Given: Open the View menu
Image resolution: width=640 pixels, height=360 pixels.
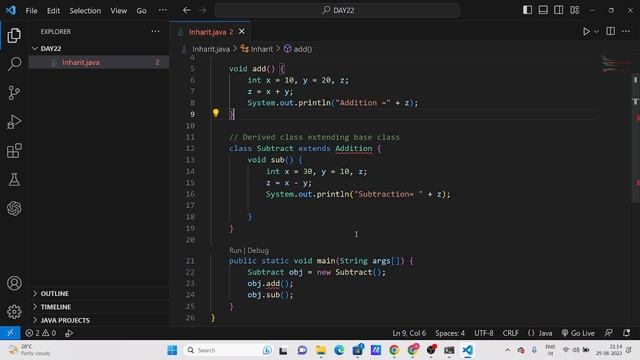Looking at the screenshot, I should coord(119,11).
